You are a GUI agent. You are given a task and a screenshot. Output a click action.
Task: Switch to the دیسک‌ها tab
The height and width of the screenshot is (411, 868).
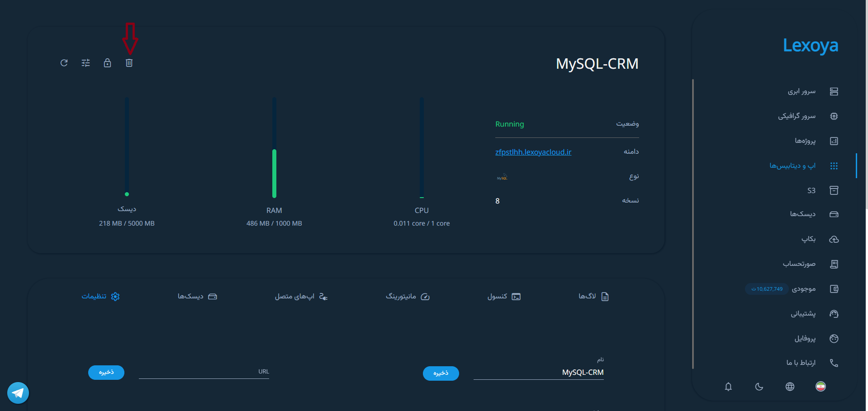tap(197, 296)
